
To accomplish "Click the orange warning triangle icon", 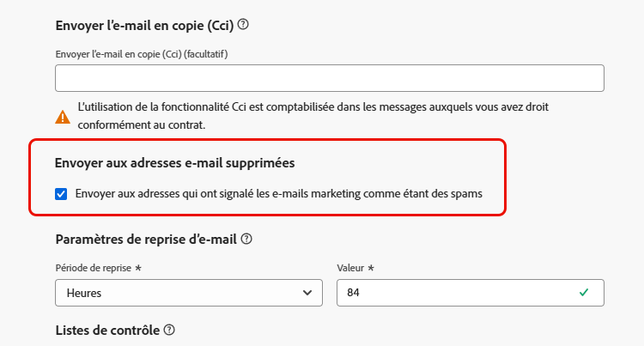I will pos(63,116).
